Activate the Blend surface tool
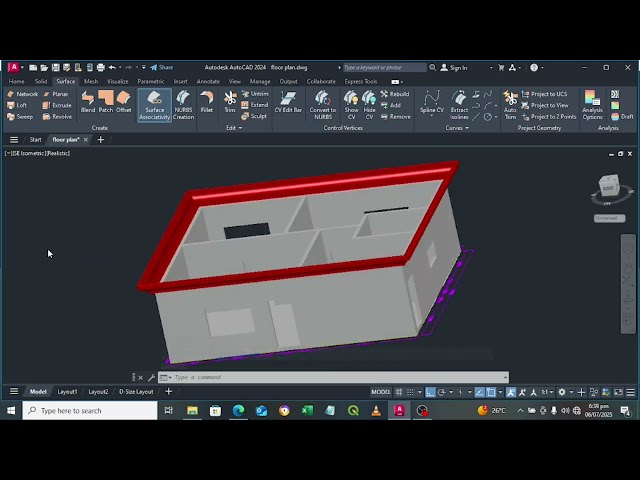 pyautogui.click(x=88, y=102)
